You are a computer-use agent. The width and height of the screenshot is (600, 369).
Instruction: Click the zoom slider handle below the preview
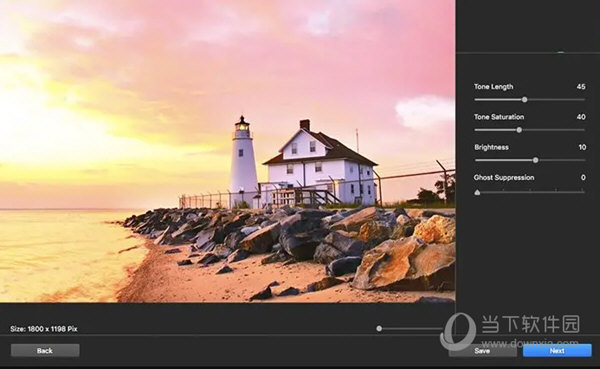(x=379, y=328)
